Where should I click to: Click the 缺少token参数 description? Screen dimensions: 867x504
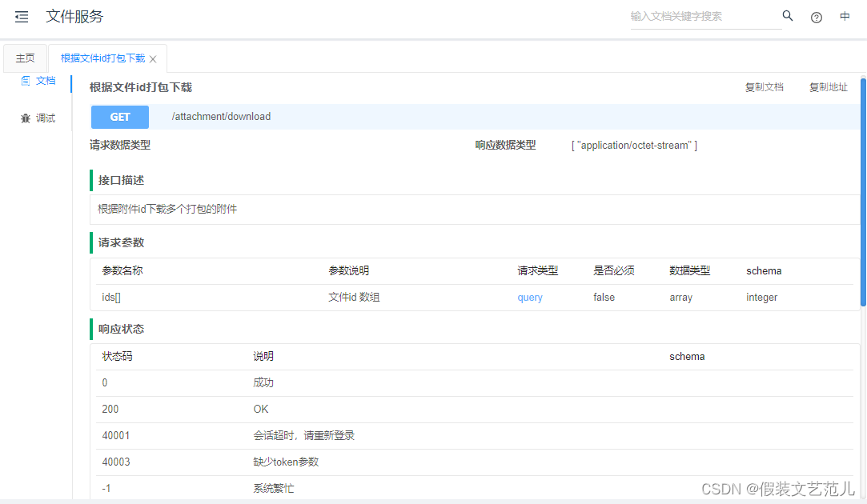[x=286, y=462]
